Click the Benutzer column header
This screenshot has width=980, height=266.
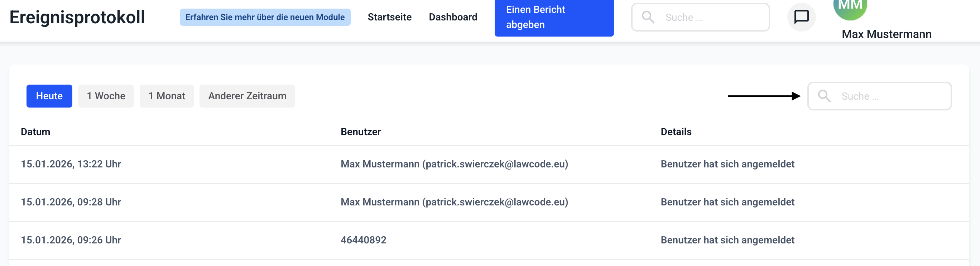(x=360, y=132)
